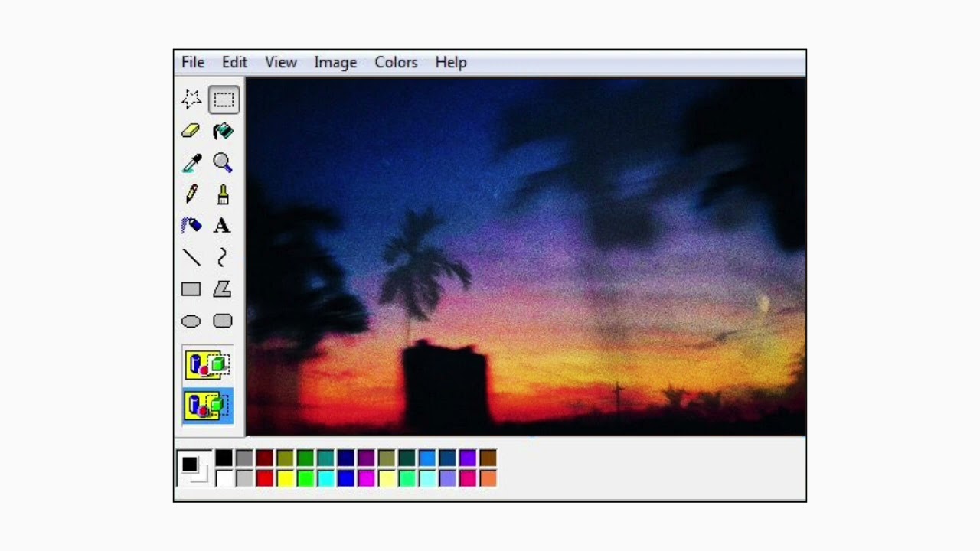Select the Free-Form Select tool
The image size is (980, 551).
point(191,99)
